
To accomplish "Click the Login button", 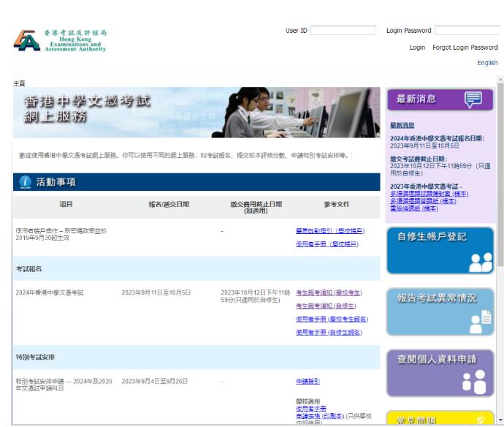I will pyautogui.click(x=417, y=48).
